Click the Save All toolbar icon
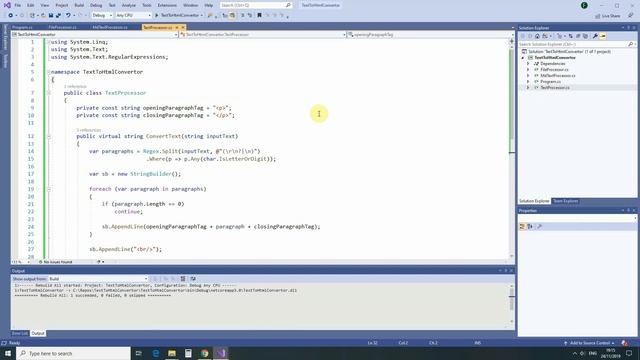Screen dimensions: 640x360 [58, 16]
